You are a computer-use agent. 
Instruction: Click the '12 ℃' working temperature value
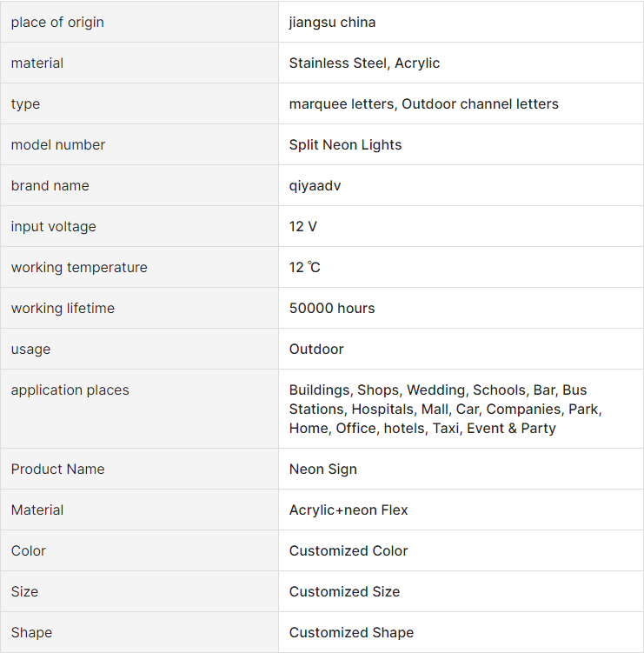(x=304, y=268)
